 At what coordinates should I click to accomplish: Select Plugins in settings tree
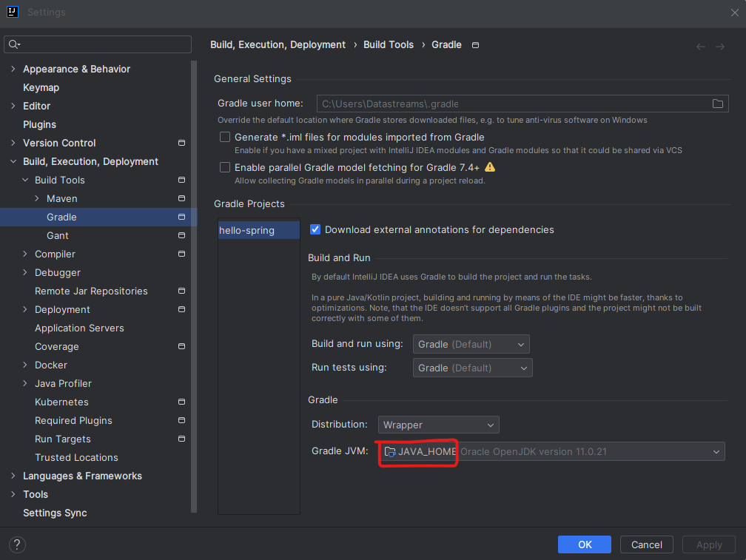click(x=39, y=124)
